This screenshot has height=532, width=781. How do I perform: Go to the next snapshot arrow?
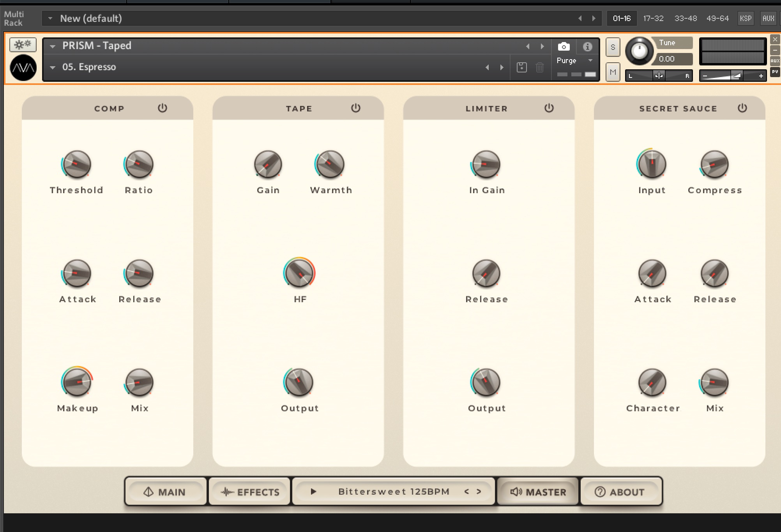[x=502, y=67]
